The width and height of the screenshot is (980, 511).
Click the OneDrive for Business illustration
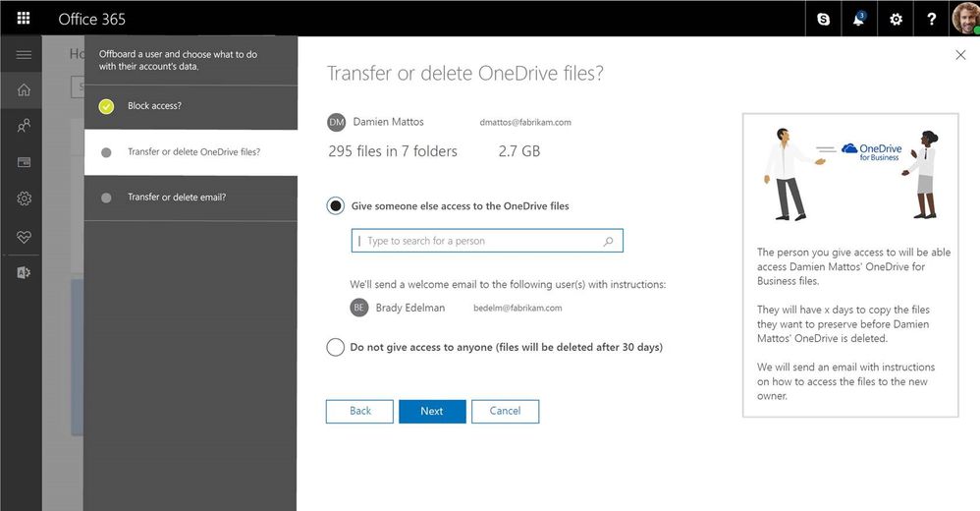[850, 173]
